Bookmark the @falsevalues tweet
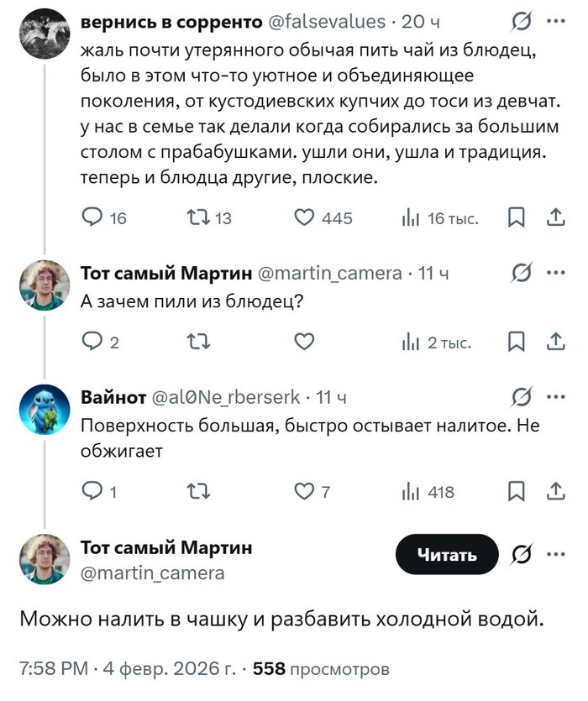The width and height of the screenshot is (588, 701). pyautogui.click(x=515, y=217)
